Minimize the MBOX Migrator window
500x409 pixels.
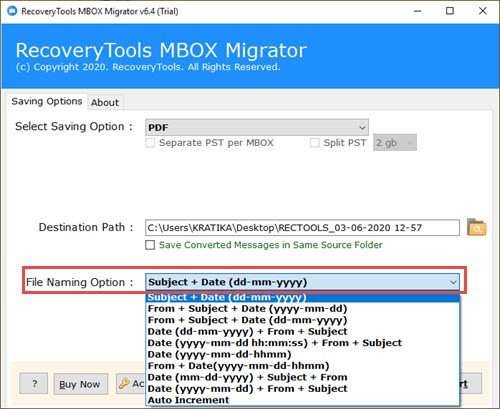[x=418, y=11]
